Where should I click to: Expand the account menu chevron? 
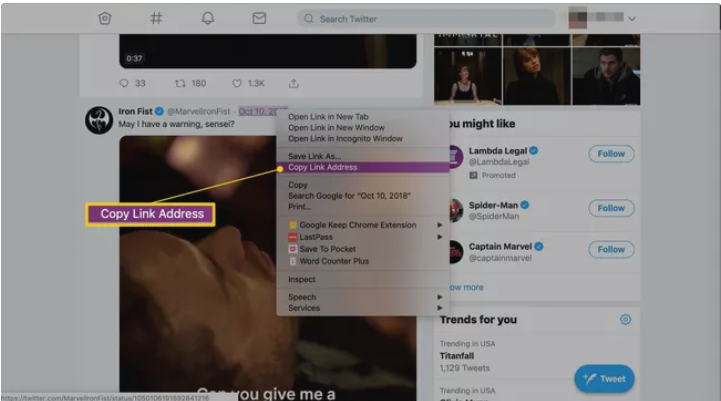click(632, 19)
